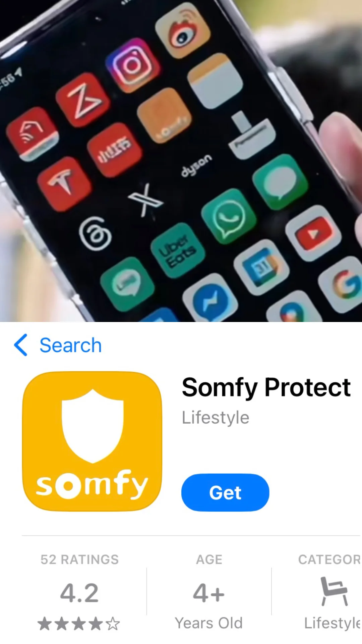Launch the WhatsApp app icon
Viewport: 362px width, 644px height.
click(229, 216)
